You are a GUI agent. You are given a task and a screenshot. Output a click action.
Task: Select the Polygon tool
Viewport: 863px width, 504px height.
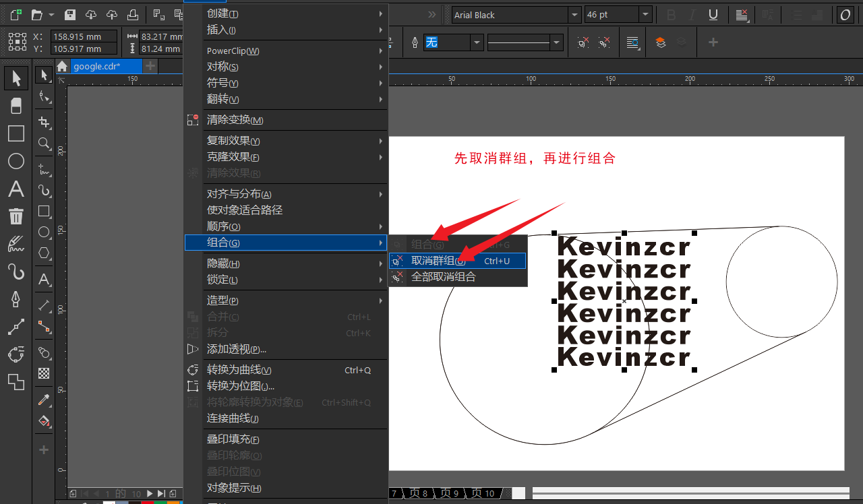coord(44,253)
